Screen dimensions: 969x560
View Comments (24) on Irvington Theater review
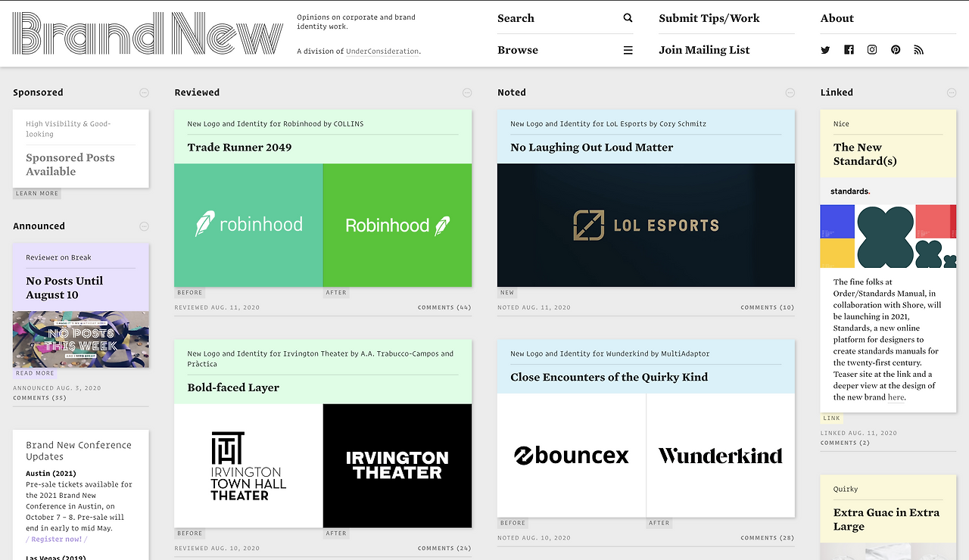pyautogui.click(x=444, y=549)
